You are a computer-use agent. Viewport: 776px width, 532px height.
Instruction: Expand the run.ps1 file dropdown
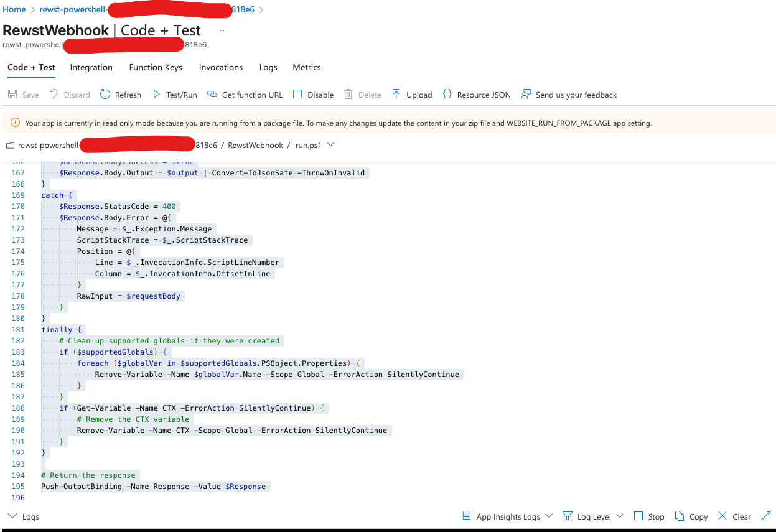[330, 145]
